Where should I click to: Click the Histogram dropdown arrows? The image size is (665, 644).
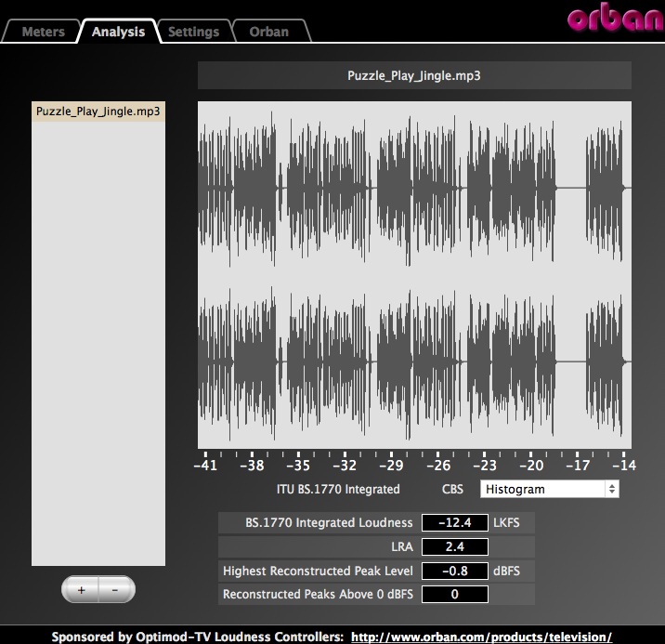[x=611, y=489]
